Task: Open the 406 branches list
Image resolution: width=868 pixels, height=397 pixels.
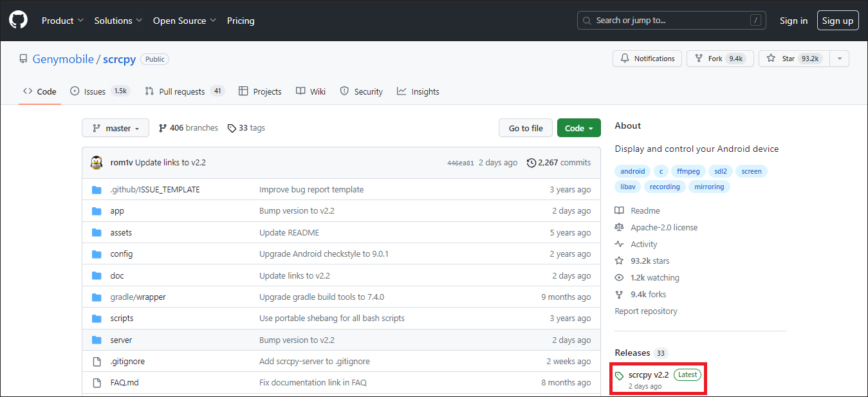Action: point(188,128)
